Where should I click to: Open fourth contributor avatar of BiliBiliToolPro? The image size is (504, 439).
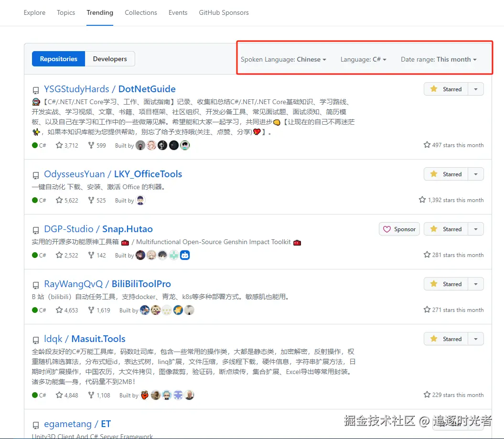click(178, 310)
